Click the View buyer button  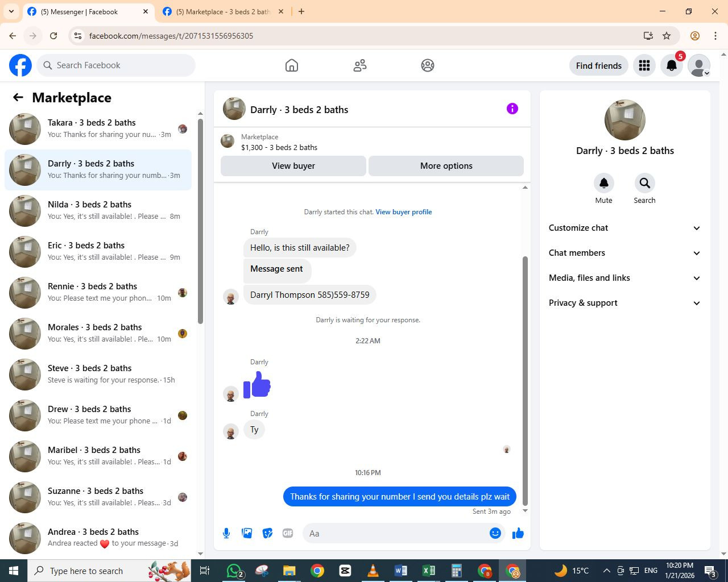(x=293, y=166)
